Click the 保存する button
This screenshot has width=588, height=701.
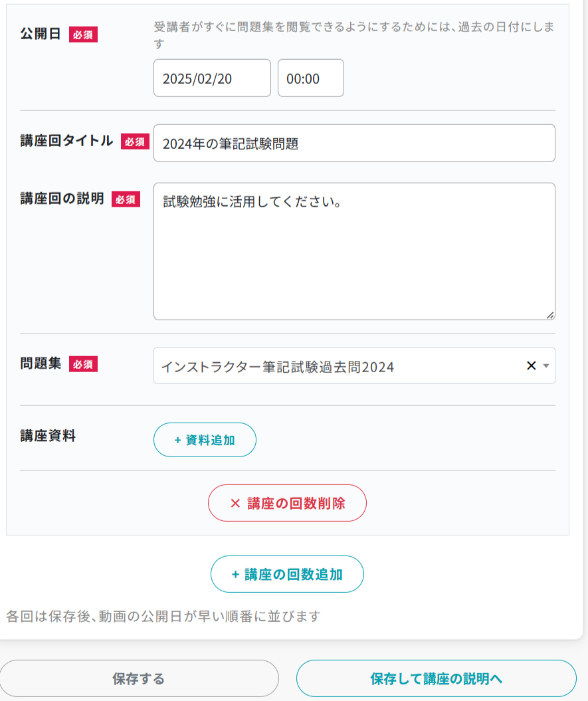(139, 678)
